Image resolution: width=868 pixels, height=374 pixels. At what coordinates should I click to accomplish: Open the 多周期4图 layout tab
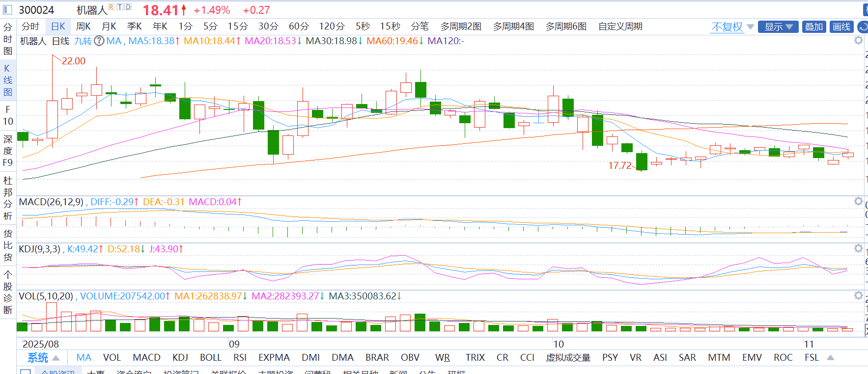(513, 27)
